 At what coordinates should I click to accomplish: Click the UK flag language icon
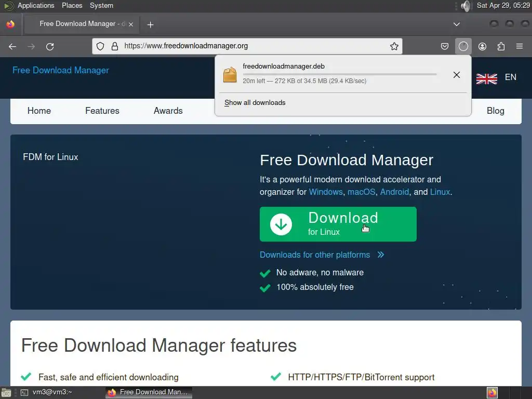(x=486, y=79)
